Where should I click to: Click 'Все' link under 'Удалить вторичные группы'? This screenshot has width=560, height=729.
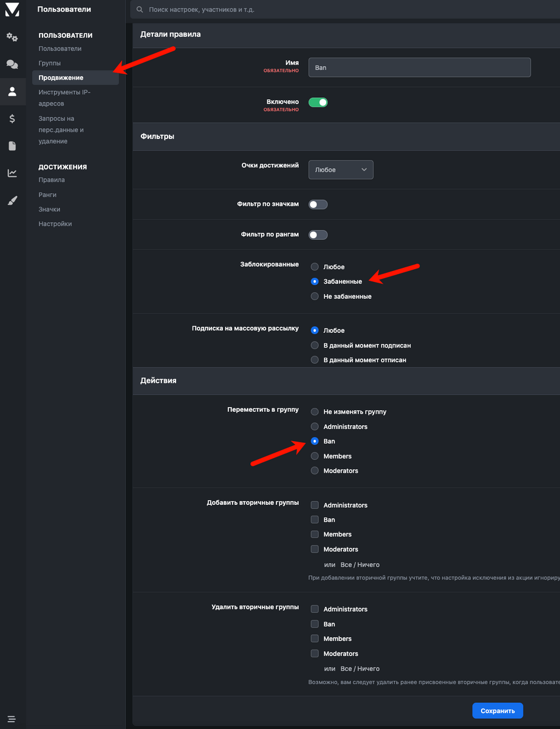[x=346, y=668]
